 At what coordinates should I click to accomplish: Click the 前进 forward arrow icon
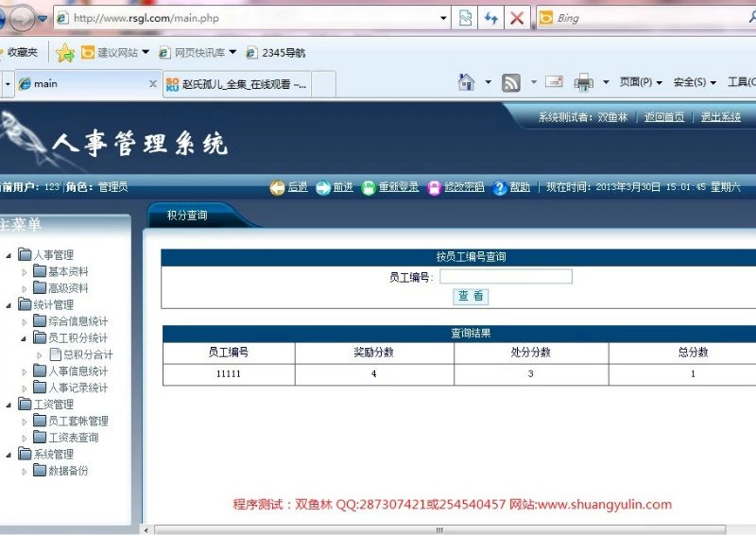[x=323, y=188]
